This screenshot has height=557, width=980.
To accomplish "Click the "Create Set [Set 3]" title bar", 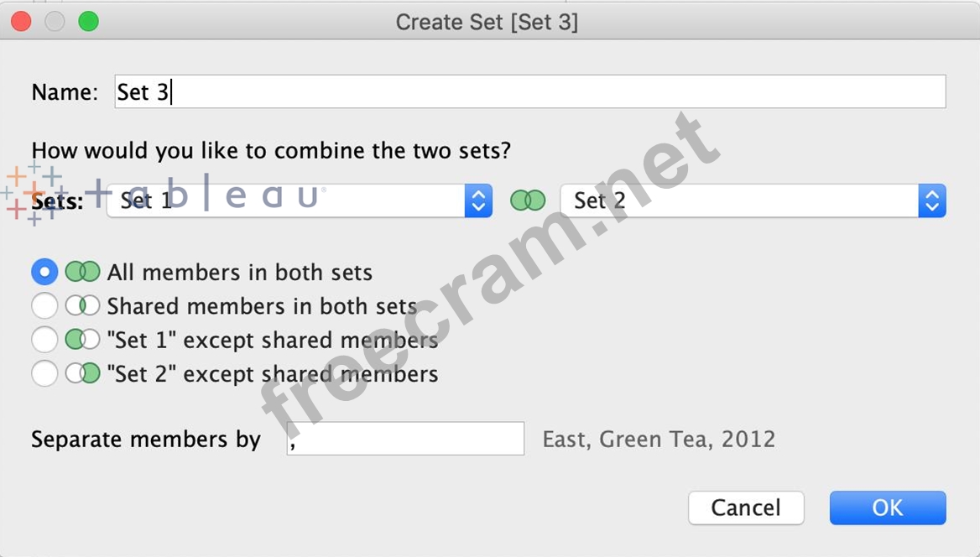I will pyautogui.click(x=487, y=22).
